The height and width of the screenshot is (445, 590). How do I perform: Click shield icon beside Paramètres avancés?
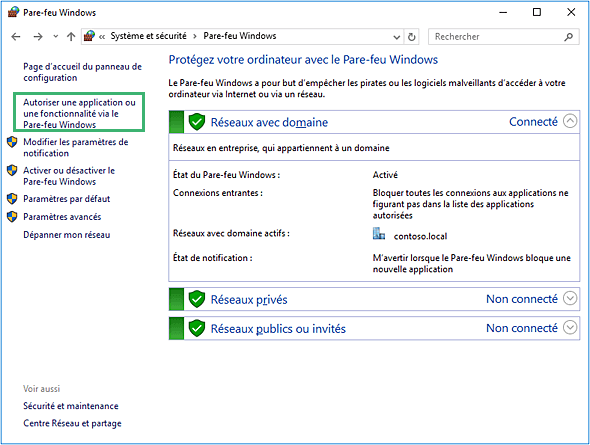[12, 217]
